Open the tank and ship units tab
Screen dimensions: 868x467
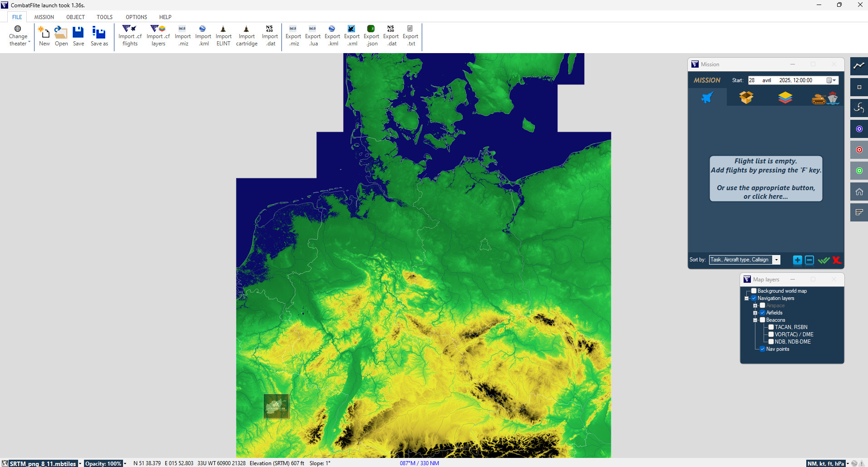click(x=825, y=98)
